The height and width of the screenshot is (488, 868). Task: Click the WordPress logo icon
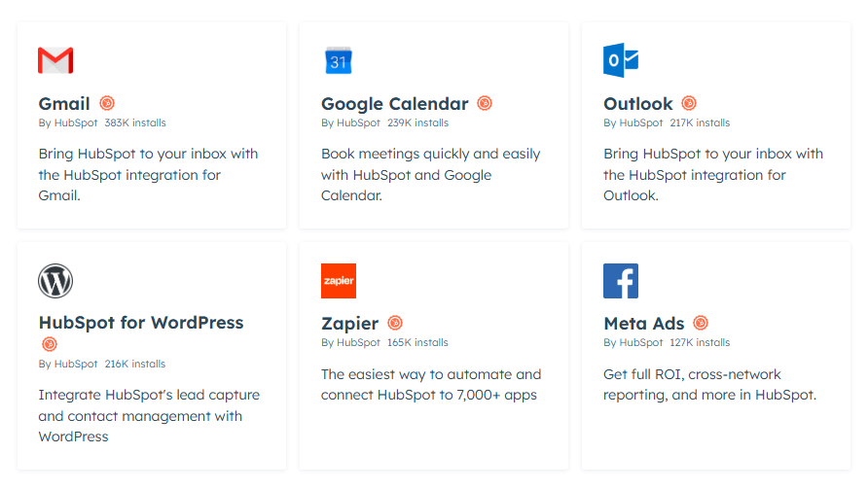[55, 281]
